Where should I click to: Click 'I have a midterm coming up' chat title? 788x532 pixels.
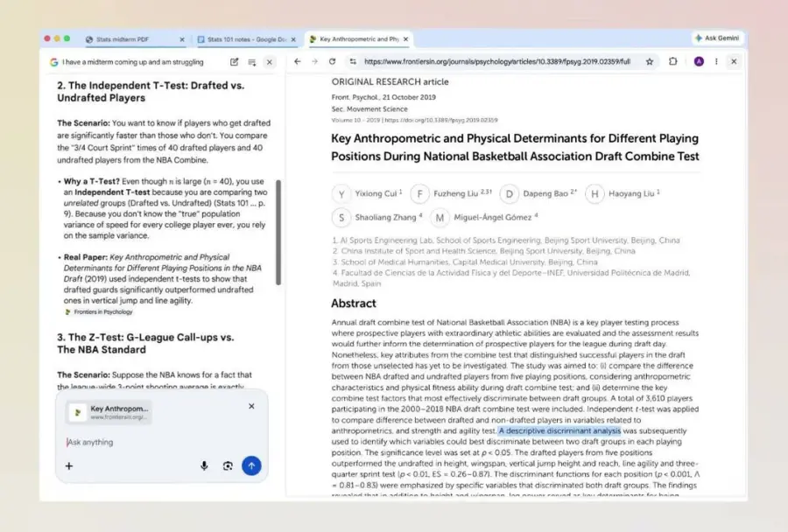(x=133, y=62)
